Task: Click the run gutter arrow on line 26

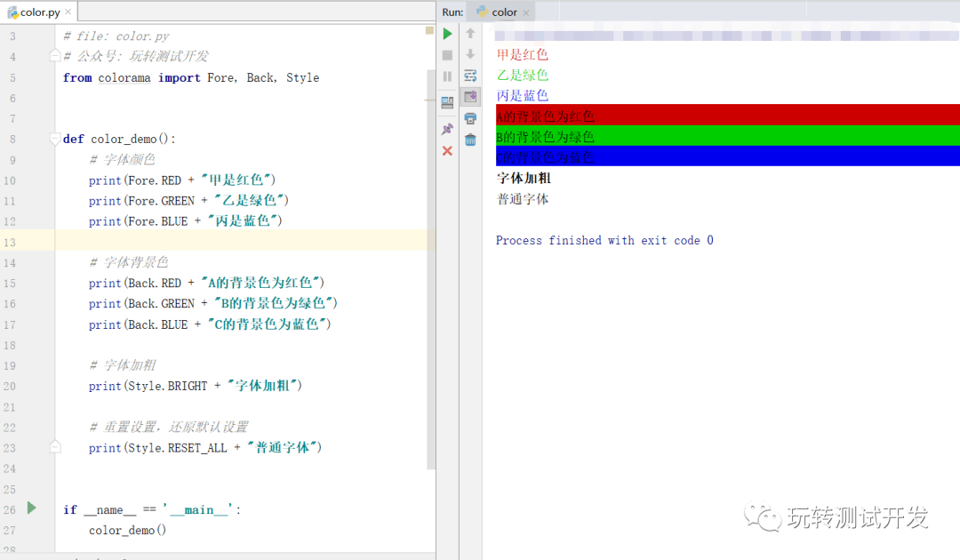Action: point(32,508)
